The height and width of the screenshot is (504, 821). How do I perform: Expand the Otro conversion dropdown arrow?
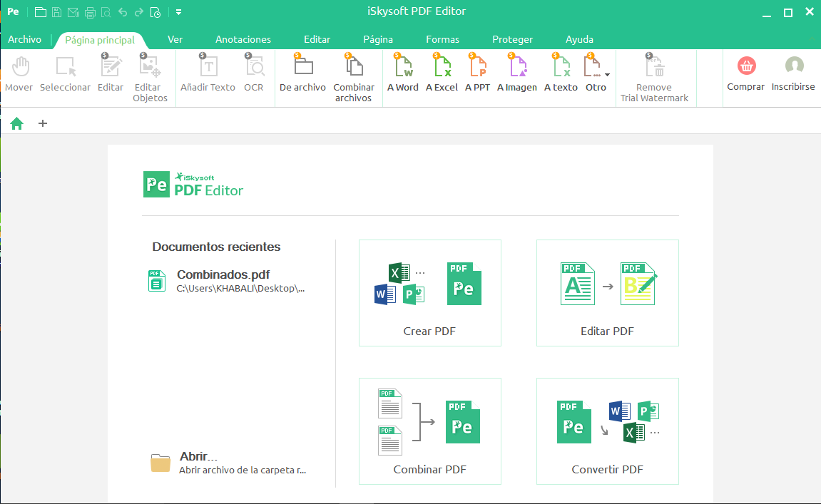[x=607, y=74]
